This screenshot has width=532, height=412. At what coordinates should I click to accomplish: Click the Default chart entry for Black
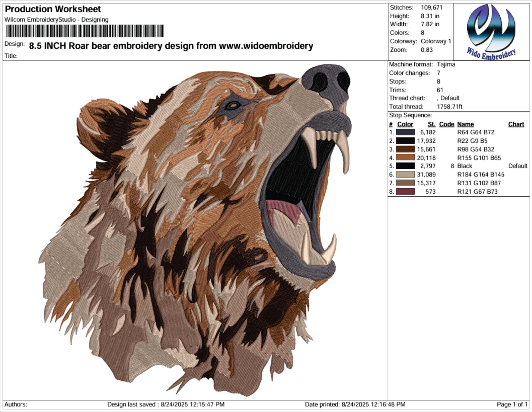tap(518, 166)
